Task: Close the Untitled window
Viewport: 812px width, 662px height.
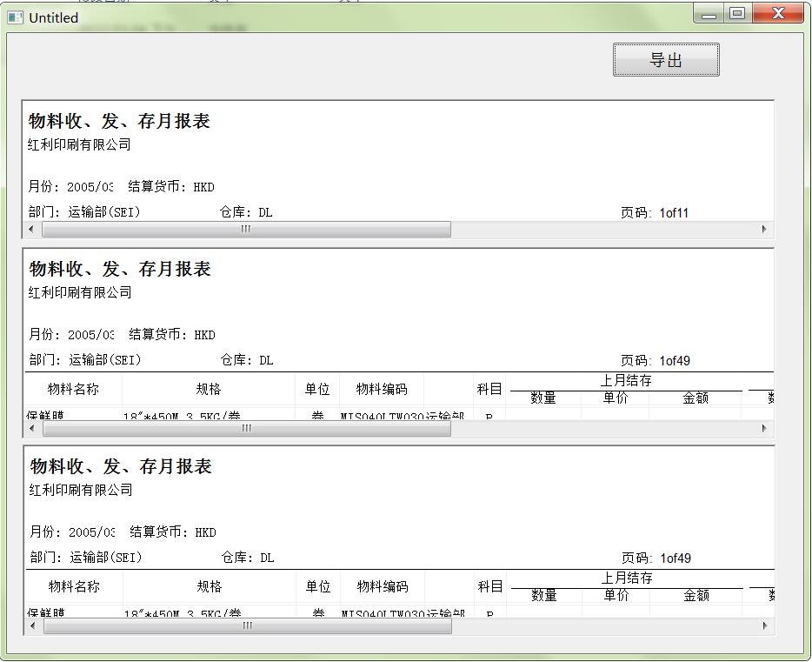Action: [x=778, y=13]
